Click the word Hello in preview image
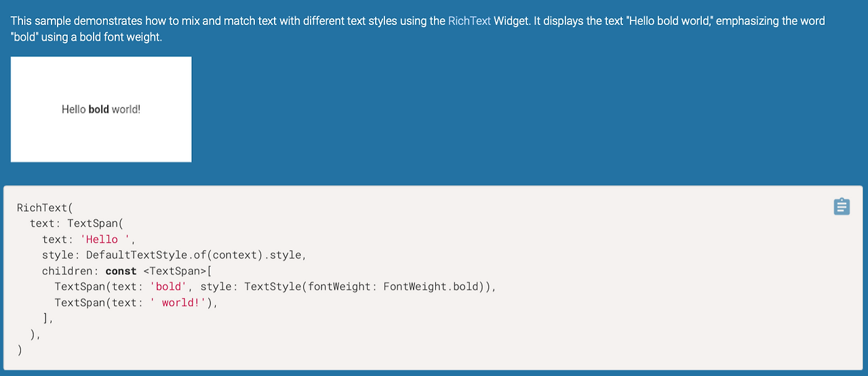The height and width of the screenshot is (376, 868). tap(73, 109)
